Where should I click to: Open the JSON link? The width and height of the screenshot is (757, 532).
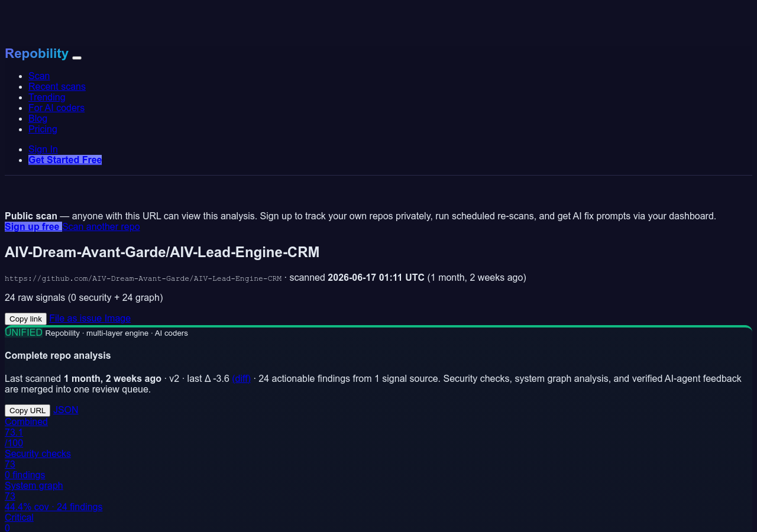(66, 410)
